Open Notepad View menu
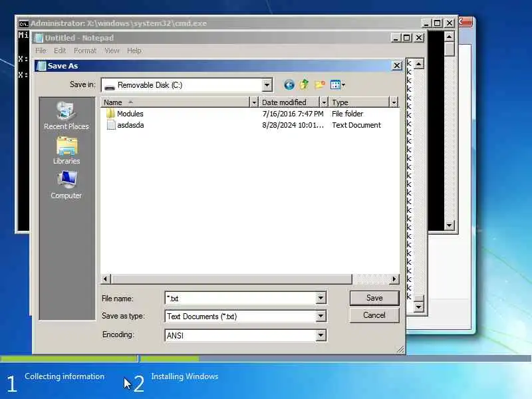This screenshot has width=532, height=399. coord(112,51)
